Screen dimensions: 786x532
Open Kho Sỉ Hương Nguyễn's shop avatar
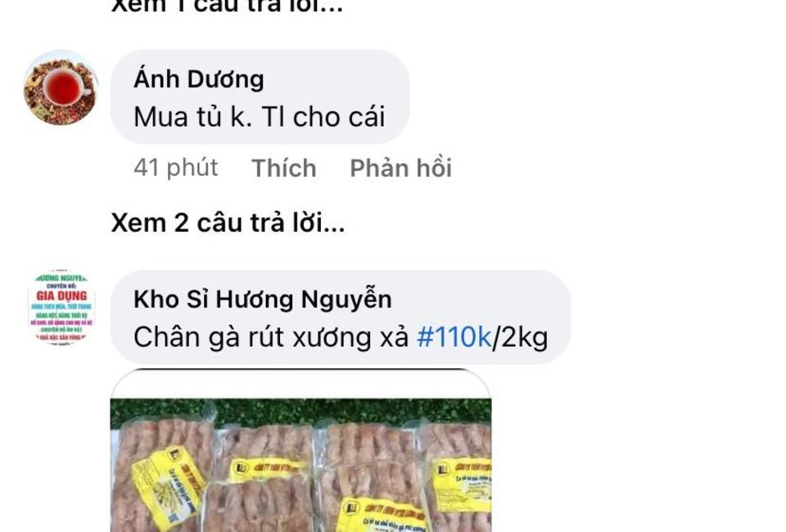61,308
